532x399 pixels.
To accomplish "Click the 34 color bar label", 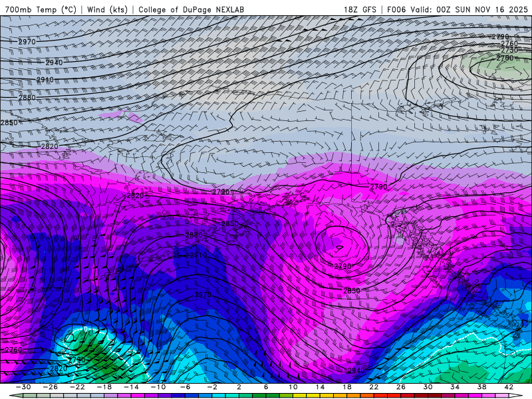I will point(455,387).
